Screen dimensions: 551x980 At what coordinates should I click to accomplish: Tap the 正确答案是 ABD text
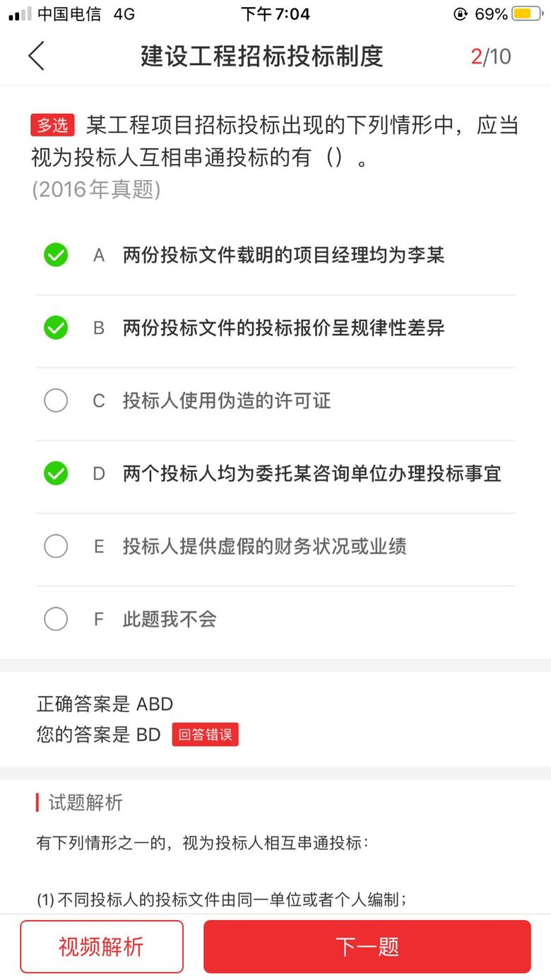tap(105, 704)
